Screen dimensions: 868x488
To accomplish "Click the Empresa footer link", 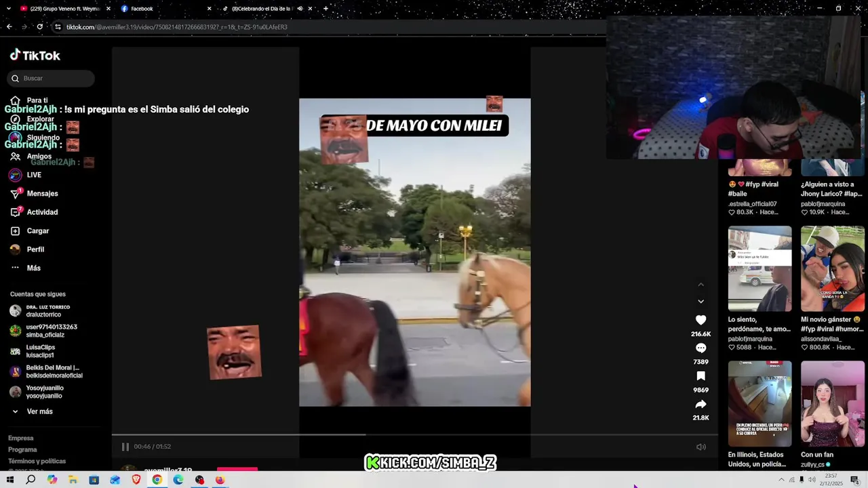I will [x=21, y=438].
